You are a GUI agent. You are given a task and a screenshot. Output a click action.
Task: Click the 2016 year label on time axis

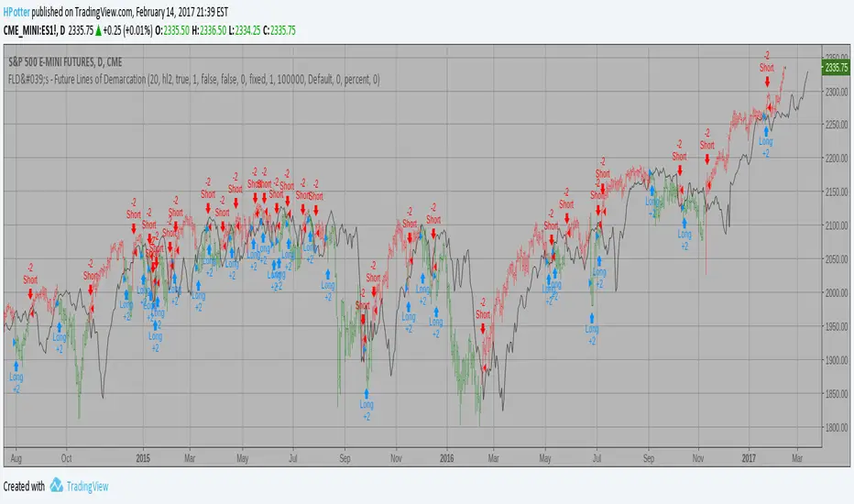[x=446, y=458]
